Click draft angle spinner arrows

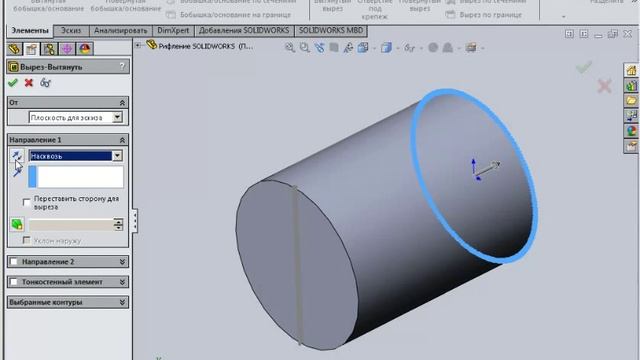(118, 224)
